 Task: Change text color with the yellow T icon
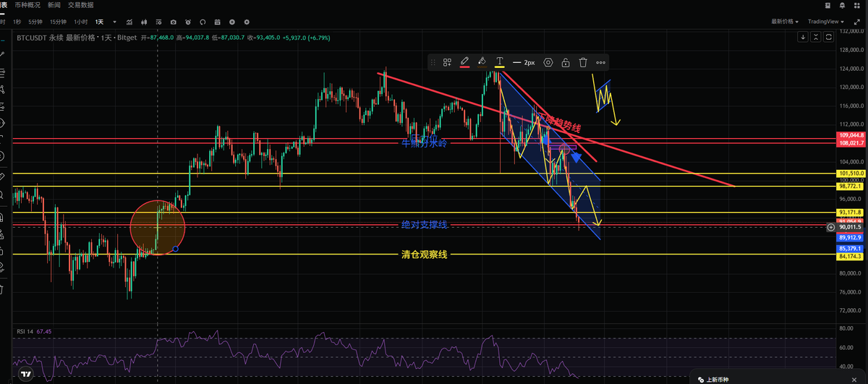499,63
